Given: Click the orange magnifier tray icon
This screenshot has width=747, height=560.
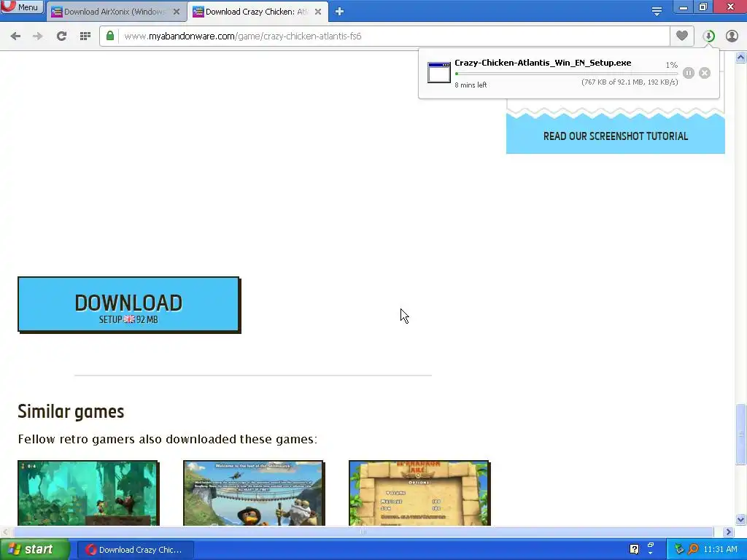Looking at the screenshot, I should pyautogui.click(x=693, y=549).
